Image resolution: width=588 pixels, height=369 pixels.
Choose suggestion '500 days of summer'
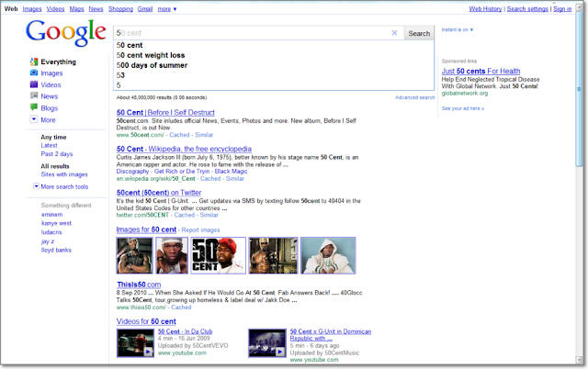pos(152,65)
